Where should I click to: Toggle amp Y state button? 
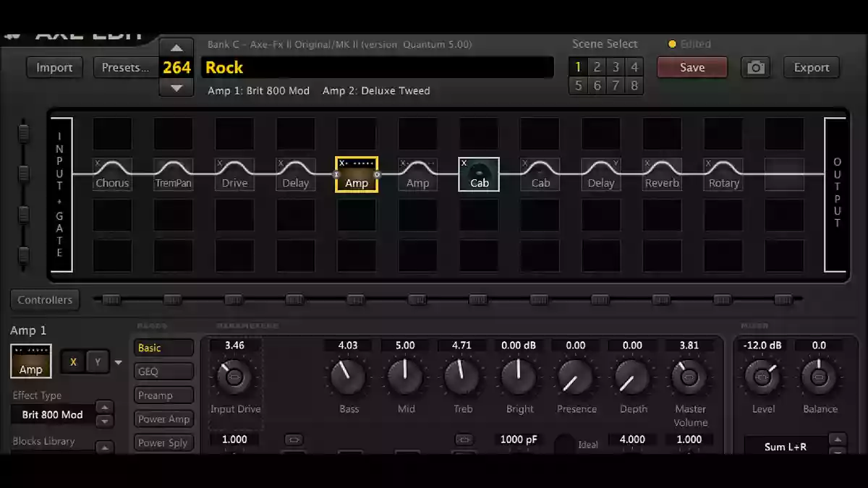tap(98, 362)
